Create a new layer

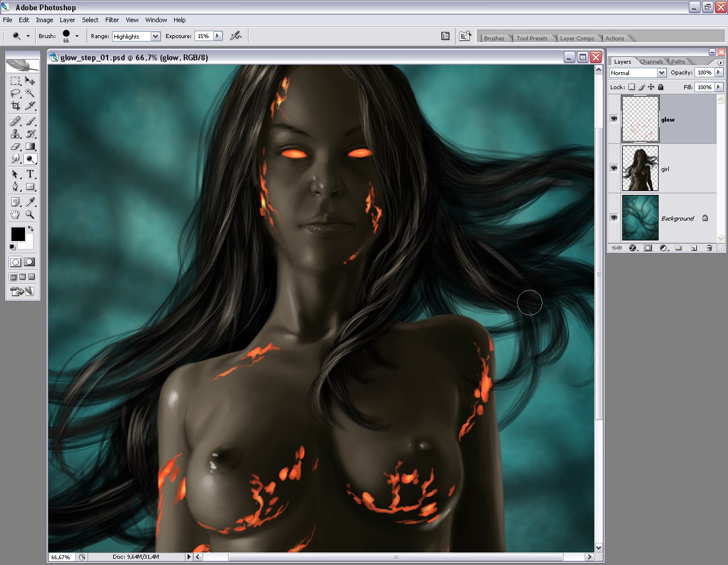pos(694,248)
